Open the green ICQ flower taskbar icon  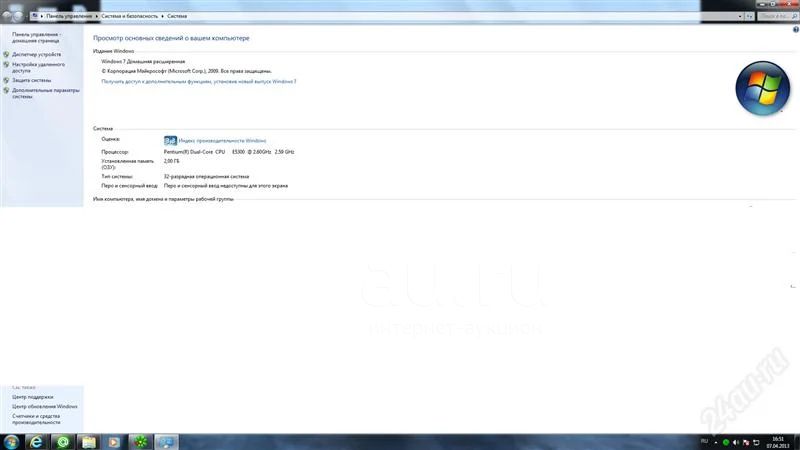[x=140, y=442]
